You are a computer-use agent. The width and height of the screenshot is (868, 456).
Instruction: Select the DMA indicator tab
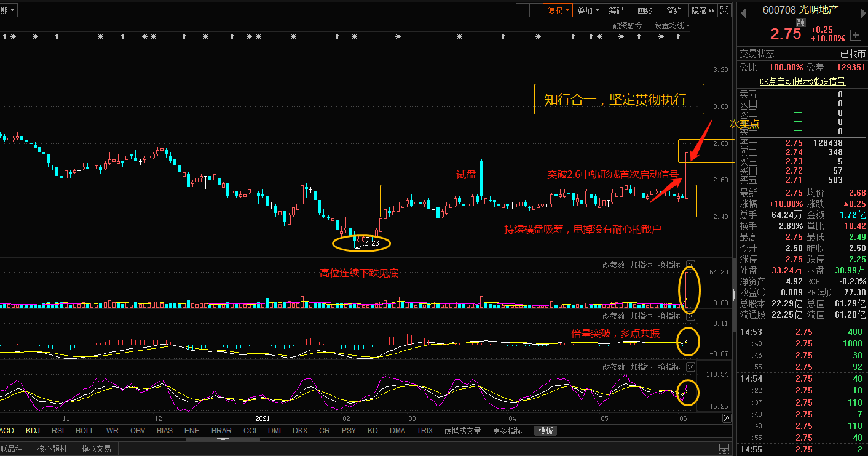pyautogui.click(x=398, y=431)
